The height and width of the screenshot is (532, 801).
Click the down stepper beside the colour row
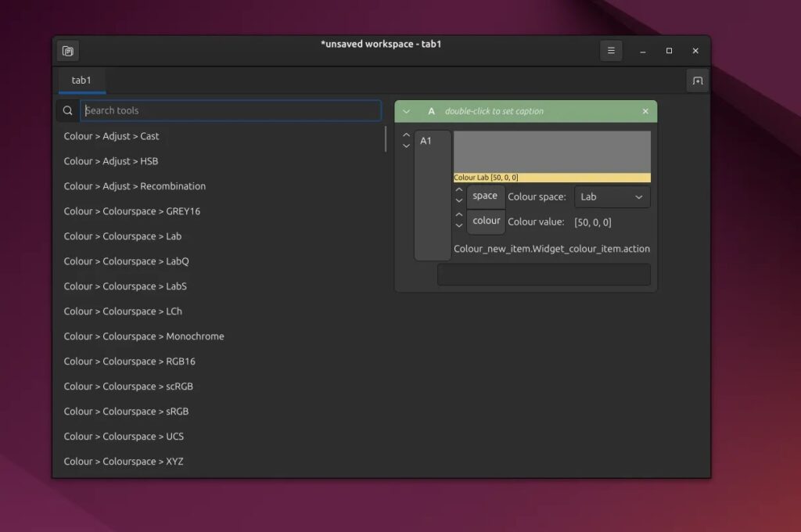pyautogui.click(x=459, y=225)
